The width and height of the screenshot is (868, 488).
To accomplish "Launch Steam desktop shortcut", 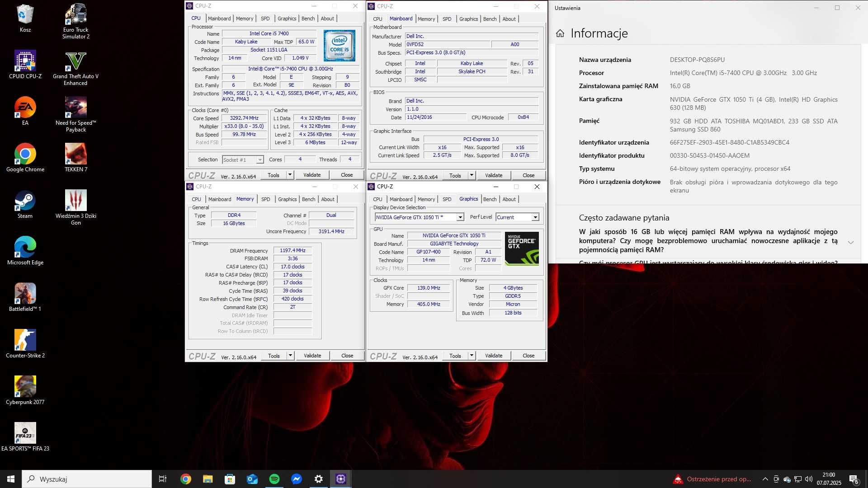I will (x=25, y=204).
